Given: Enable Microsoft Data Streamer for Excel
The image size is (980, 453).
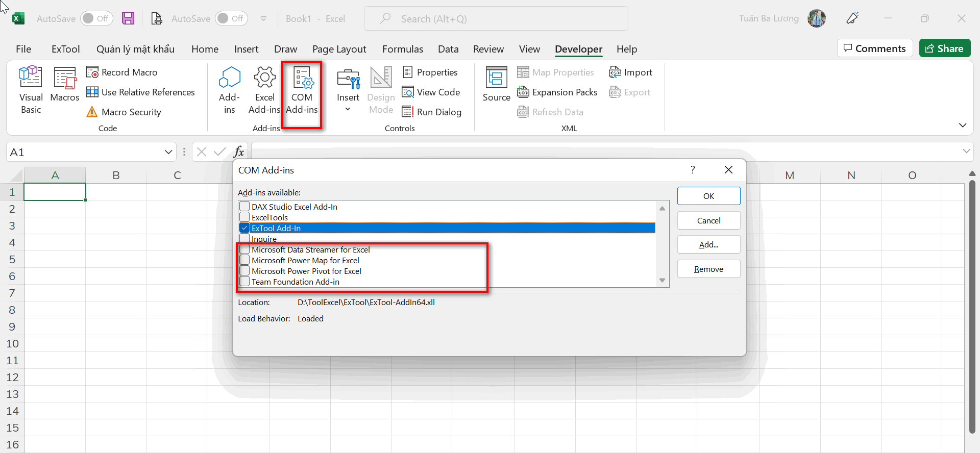Looking at the screenshot, I should pyautogui.click(x=244, y=249).
